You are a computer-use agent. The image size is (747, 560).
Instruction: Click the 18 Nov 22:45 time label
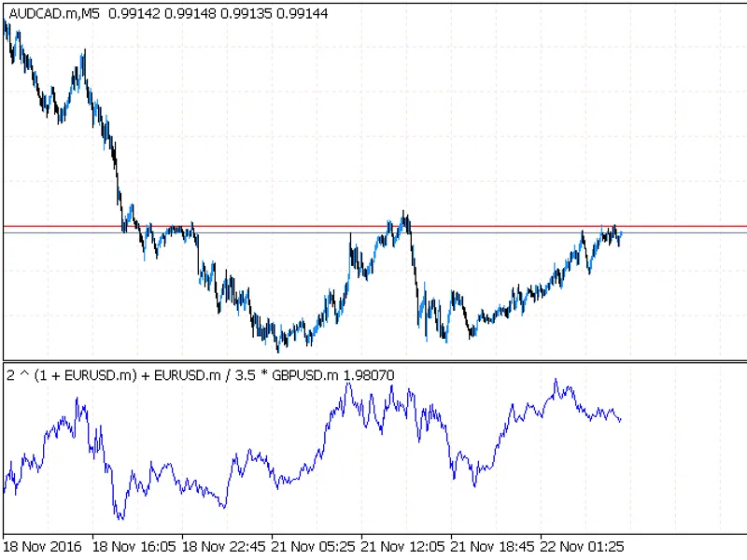tap(223, 546)
